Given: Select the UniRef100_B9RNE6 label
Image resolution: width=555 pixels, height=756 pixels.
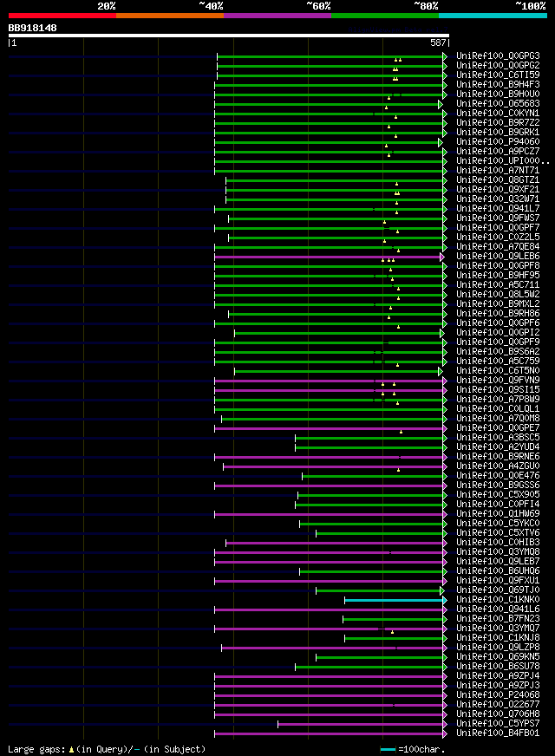Looking at the screenshot, I should pos(498,457).
